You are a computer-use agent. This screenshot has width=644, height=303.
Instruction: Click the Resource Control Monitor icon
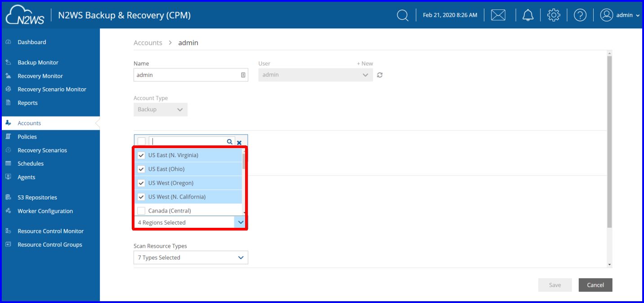click(x=8, y=231)
